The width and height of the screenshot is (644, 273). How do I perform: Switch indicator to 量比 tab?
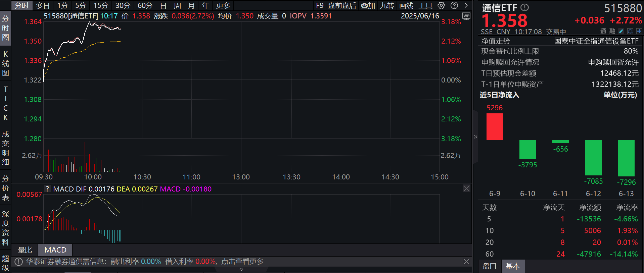pos(25,250)
